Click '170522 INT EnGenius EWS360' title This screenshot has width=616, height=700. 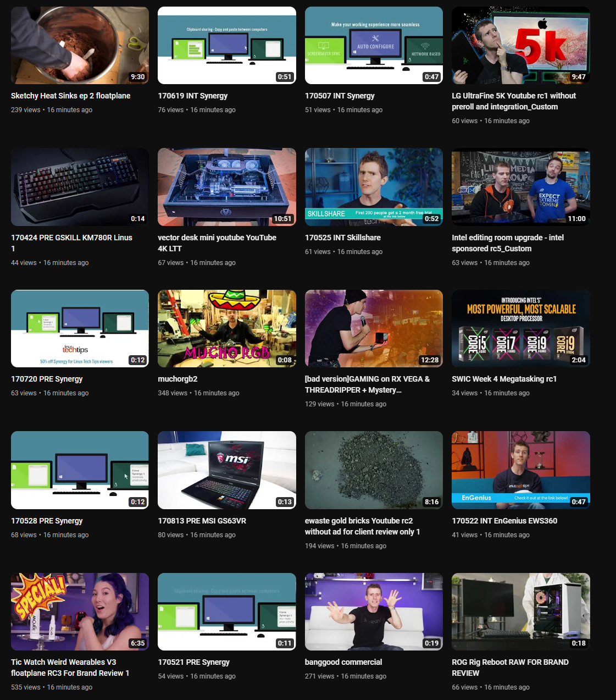point(504,521)
